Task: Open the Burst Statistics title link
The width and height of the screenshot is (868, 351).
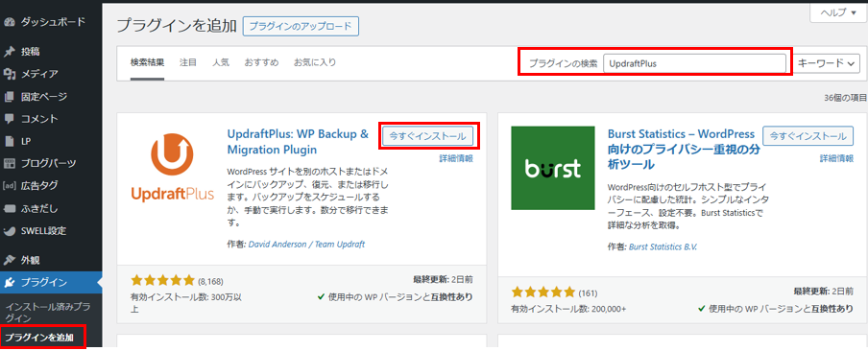Action: (x=683, y=150)
